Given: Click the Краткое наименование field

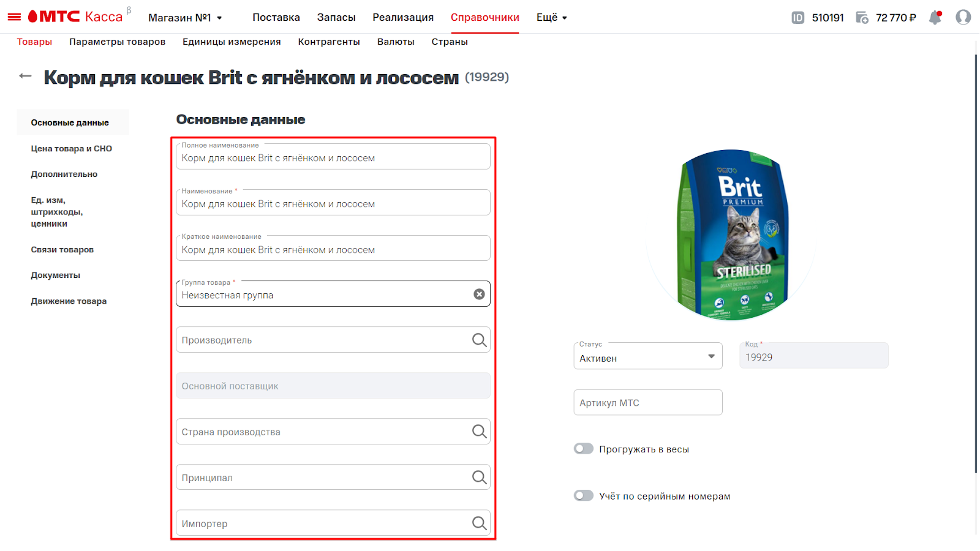Looking at the screenshot, I should [333, 249].
